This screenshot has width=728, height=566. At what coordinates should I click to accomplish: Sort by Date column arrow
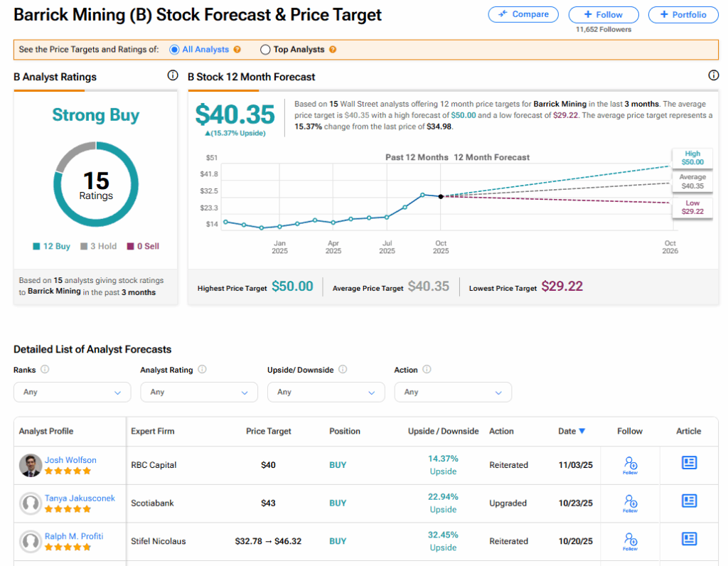coord(582,431)
